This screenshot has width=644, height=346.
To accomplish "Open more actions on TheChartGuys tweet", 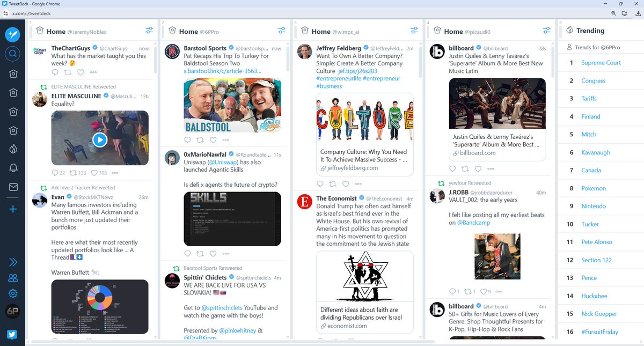I will tap(93, 71).
